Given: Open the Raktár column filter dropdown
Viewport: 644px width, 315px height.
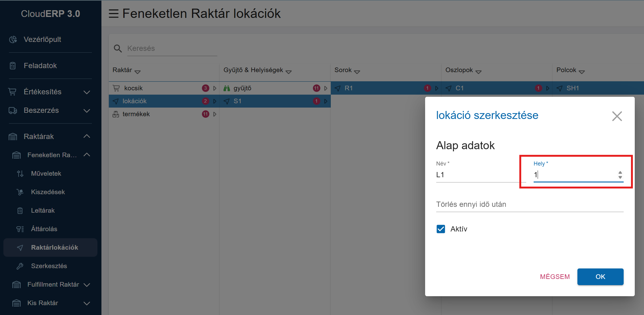Looking at the screenshot, I should [137, 72].
